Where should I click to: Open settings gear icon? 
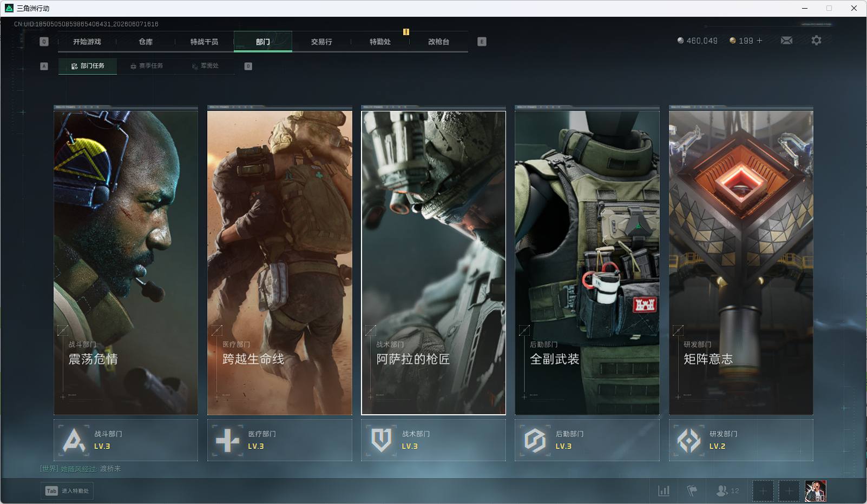pyautogui.click(x=816, y=41)
